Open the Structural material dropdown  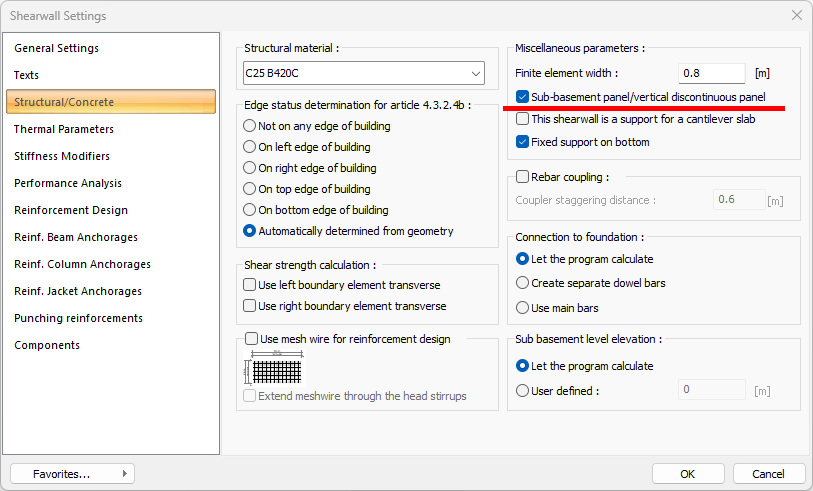tap(364, 73)
